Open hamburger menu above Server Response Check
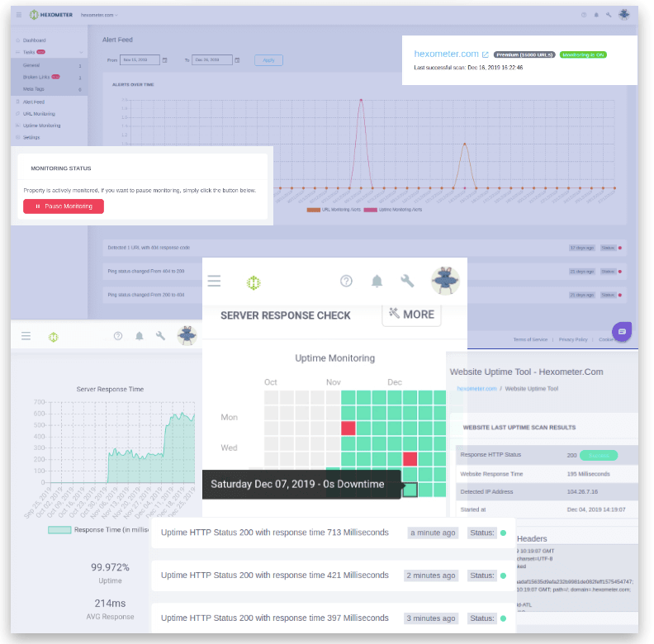The width and height of the screenshot is (654, 644). (x=214, y=281)
